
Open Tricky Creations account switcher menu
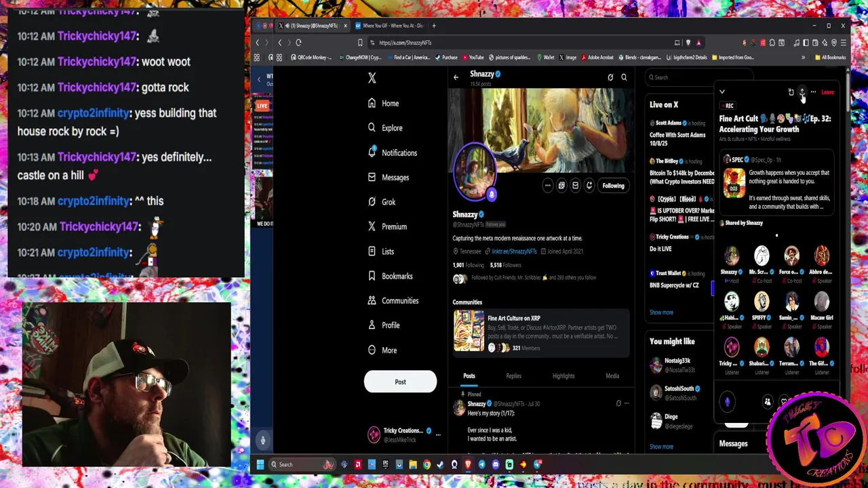tap(404, 434)
